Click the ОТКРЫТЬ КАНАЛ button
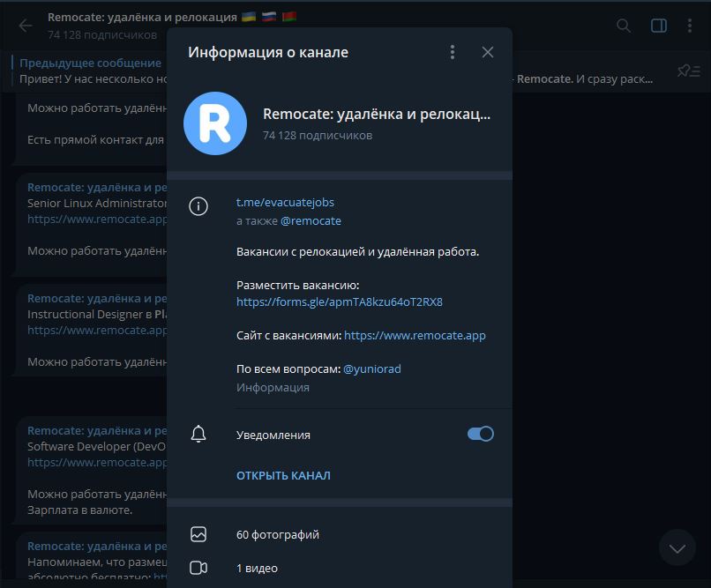Screen dimensions: 711x588 [283, 475]
